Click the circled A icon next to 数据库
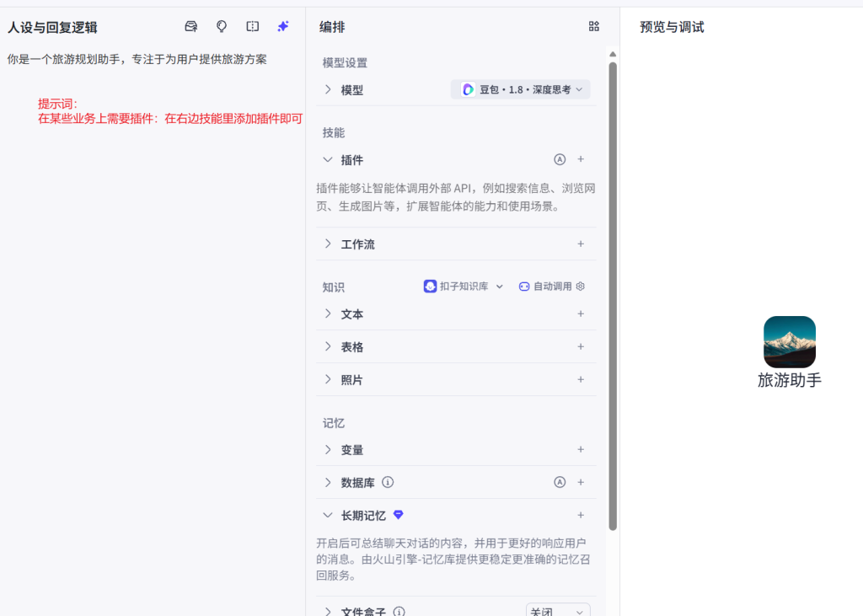This screenshot has height=616, width=863. coord(559,482)
